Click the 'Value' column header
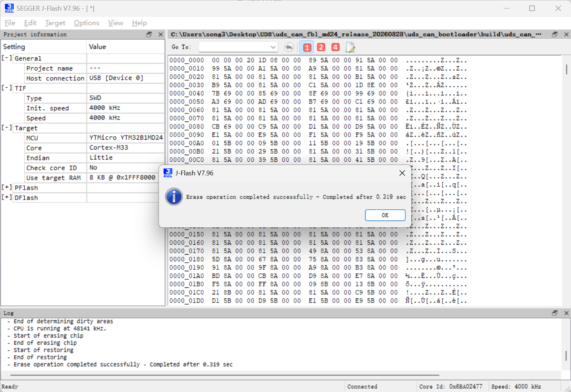This screenshot has height=392, width=571. [126, 47]
